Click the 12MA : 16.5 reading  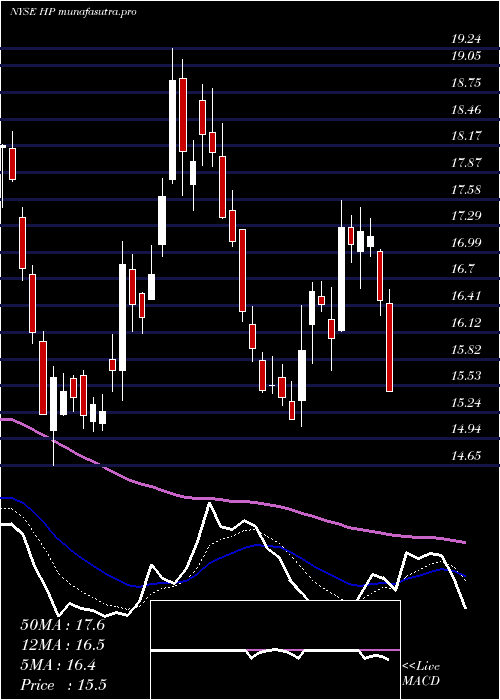pos(62,645)
